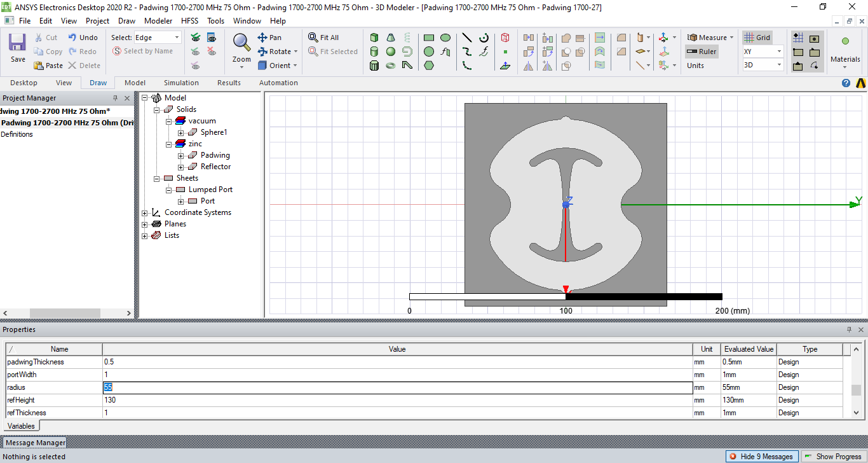The height and width of the screenshot is (463, 868).
Task: Choose the Draw sphere tool
Action: point(391,52)
